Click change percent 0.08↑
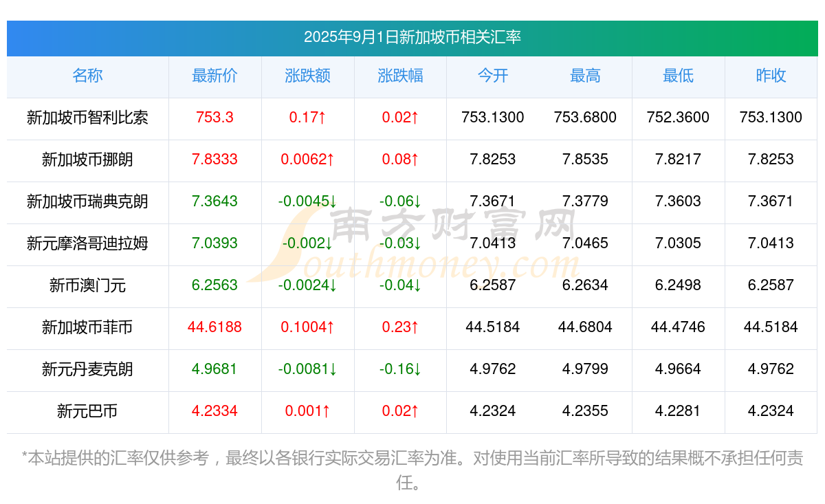 [x=400, y=160]
